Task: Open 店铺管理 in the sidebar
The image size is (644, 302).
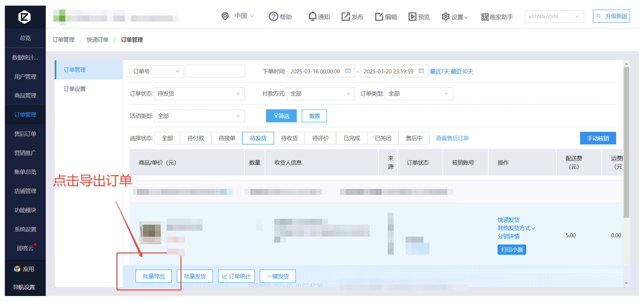Action: point(25,191)
